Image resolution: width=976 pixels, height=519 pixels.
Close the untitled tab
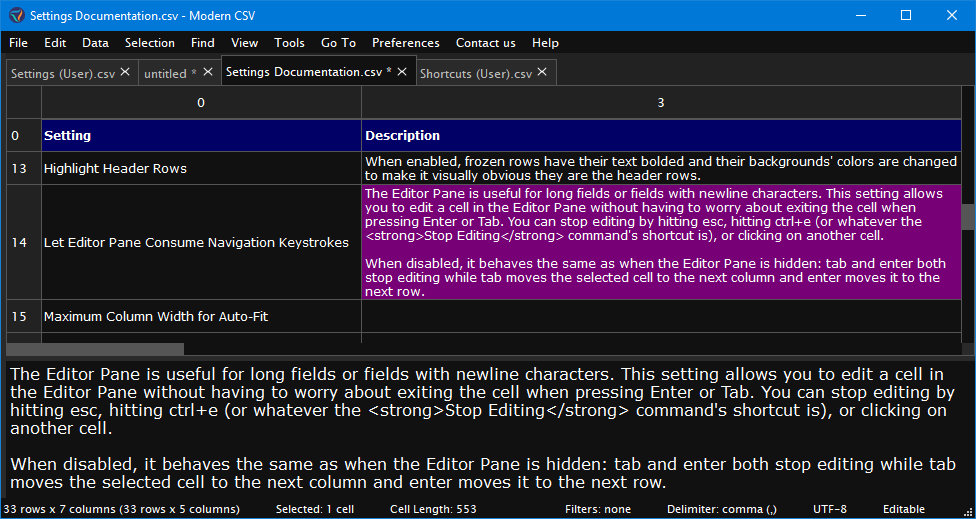pyautogui.click(x=208, y=72)
